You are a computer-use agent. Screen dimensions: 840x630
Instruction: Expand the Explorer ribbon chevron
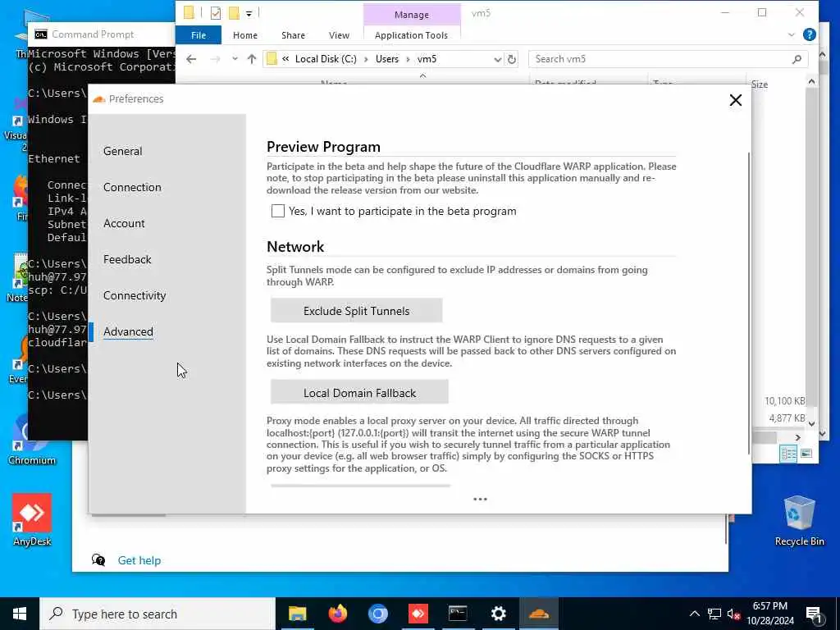(792, 34)
